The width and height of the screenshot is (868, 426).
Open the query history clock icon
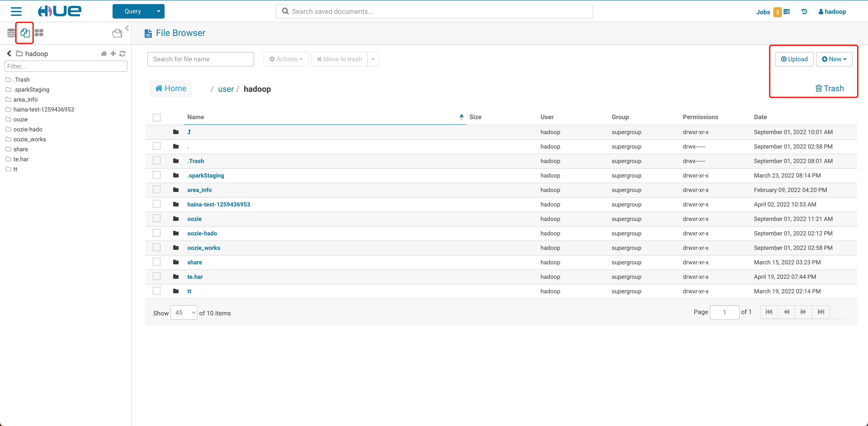[804, 12]
